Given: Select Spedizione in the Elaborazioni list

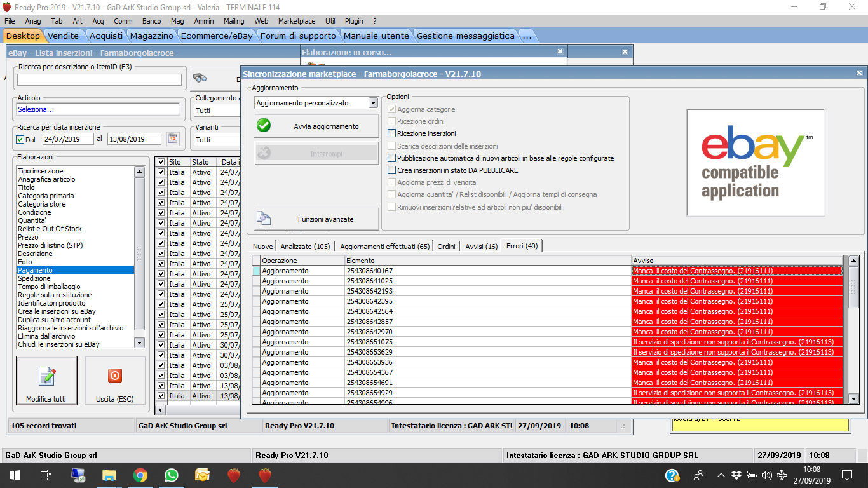Looking at the screenshot, I should click(x=76, y=278).
